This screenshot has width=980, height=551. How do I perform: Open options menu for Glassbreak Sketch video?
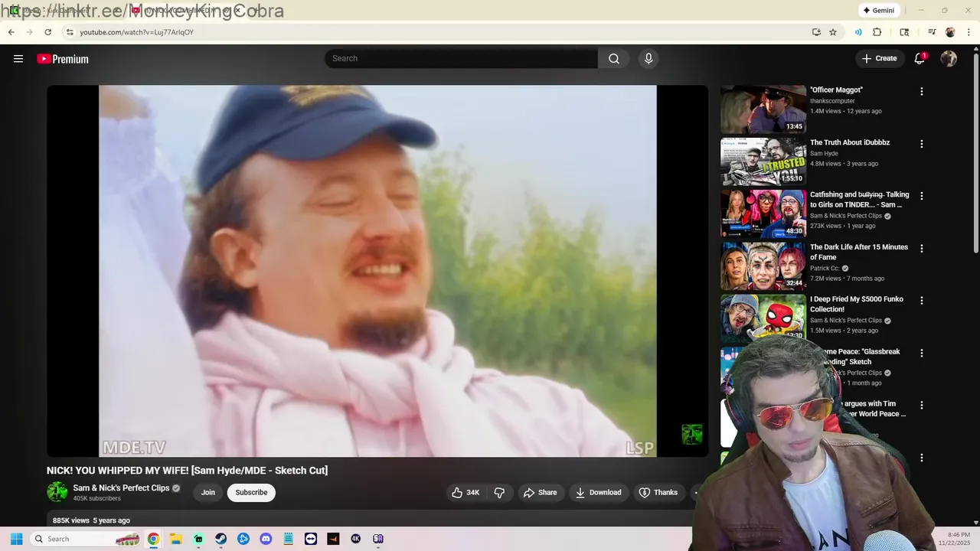922,353
